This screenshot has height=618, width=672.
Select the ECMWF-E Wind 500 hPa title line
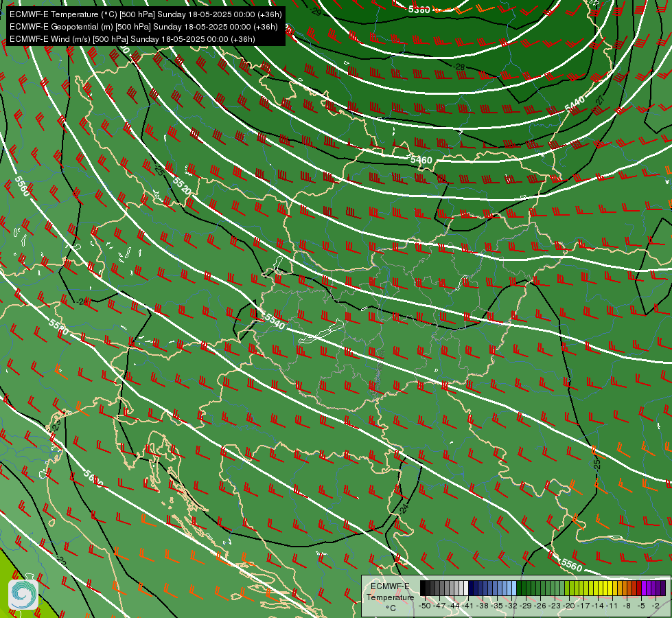tap(132, 39)
